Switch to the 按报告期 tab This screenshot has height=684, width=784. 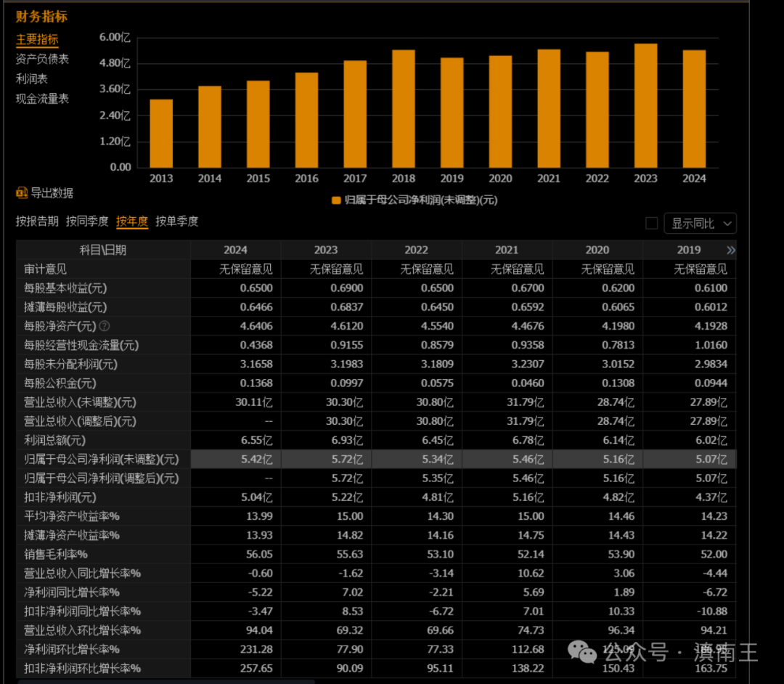37,221
